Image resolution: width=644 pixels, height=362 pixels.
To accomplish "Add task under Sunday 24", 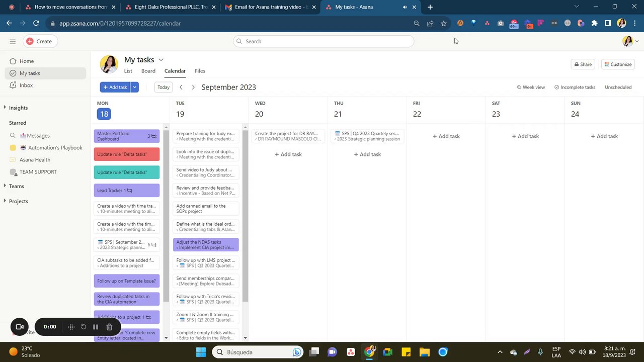I will pyautogui.click(x=604, y=136).
